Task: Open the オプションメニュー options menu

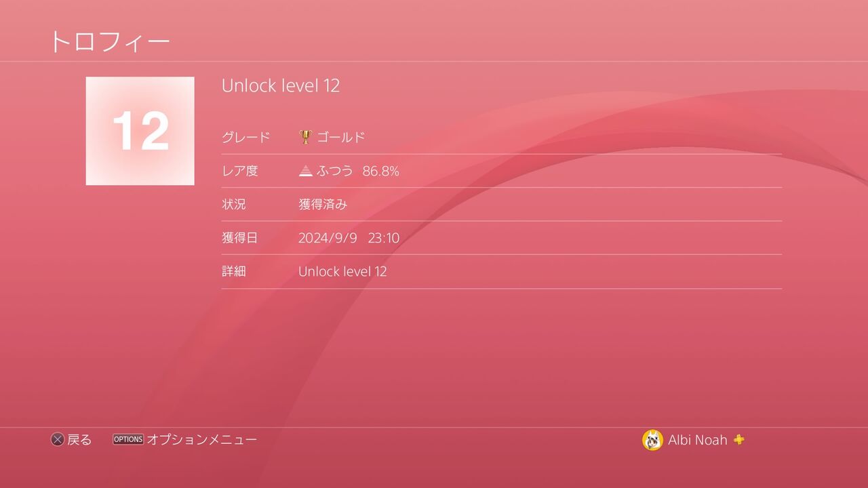Action: [202, 440]
